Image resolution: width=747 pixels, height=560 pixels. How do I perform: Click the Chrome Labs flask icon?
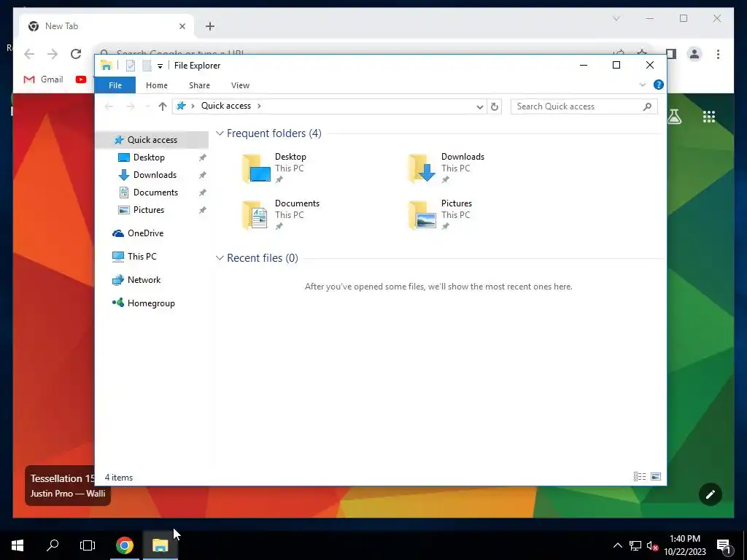[x=674, y=116]
